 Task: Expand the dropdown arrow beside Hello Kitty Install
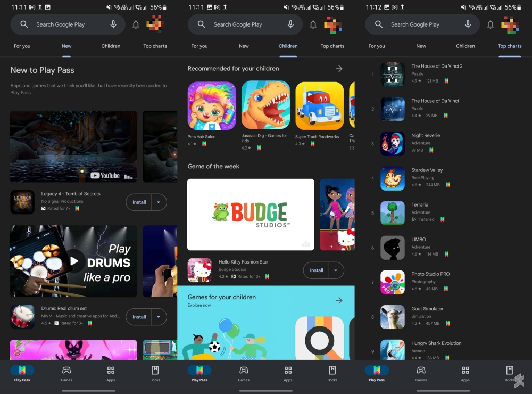(x=336, y=270)
